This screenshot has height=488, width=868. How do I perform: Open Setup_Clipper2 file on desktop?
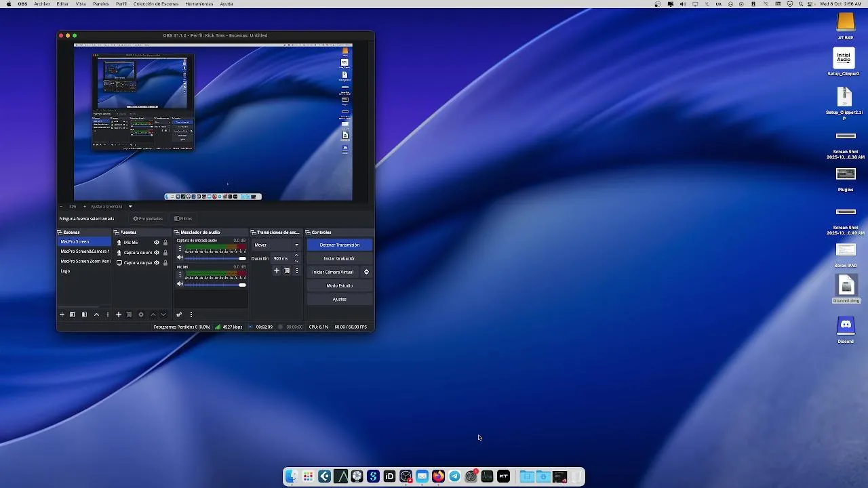click(844, 58)
